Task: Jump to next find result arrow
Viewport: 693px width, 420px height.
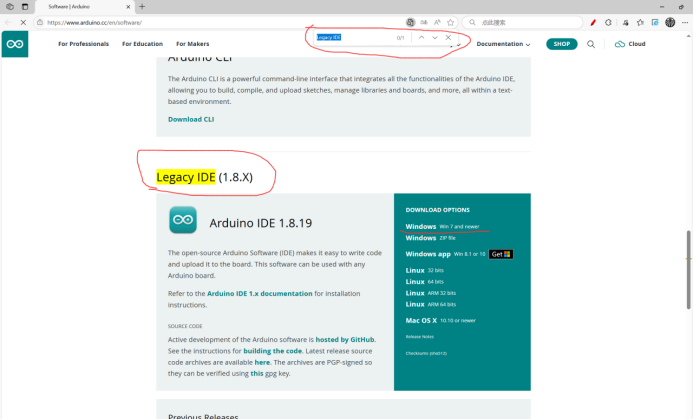Action: (435, 38)
